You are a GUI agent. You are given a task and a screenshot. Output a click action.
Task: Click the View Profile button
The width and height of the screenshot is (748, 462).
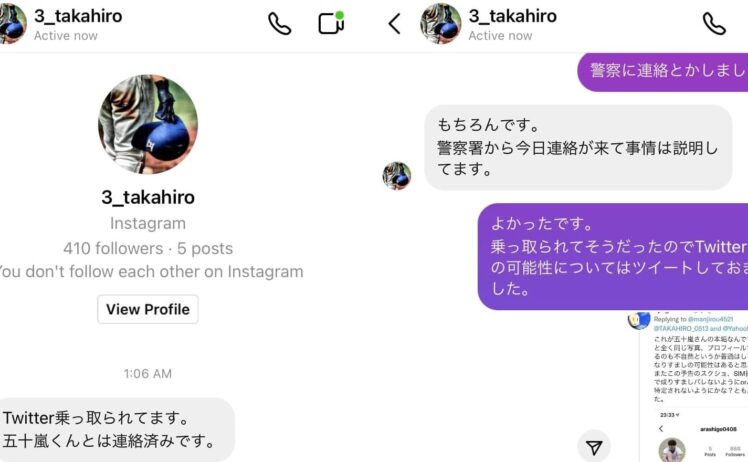coord(148,309)
